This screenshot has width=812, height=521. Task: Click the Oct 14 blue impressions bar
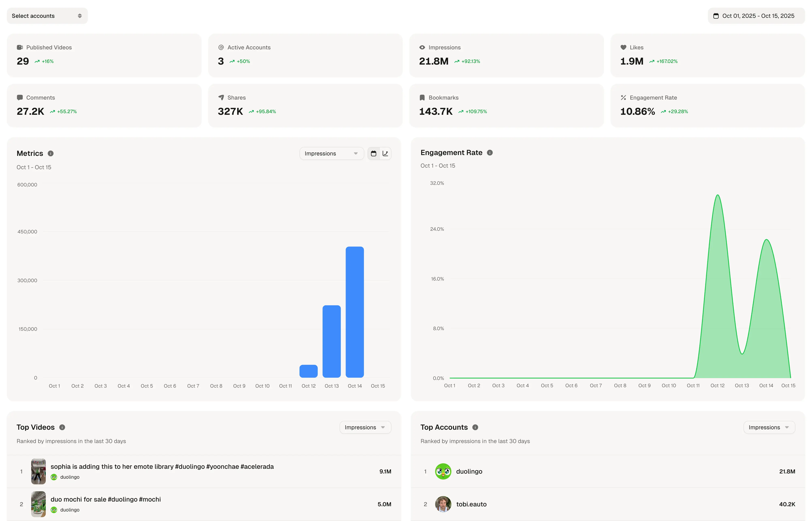tap(354, 312)
